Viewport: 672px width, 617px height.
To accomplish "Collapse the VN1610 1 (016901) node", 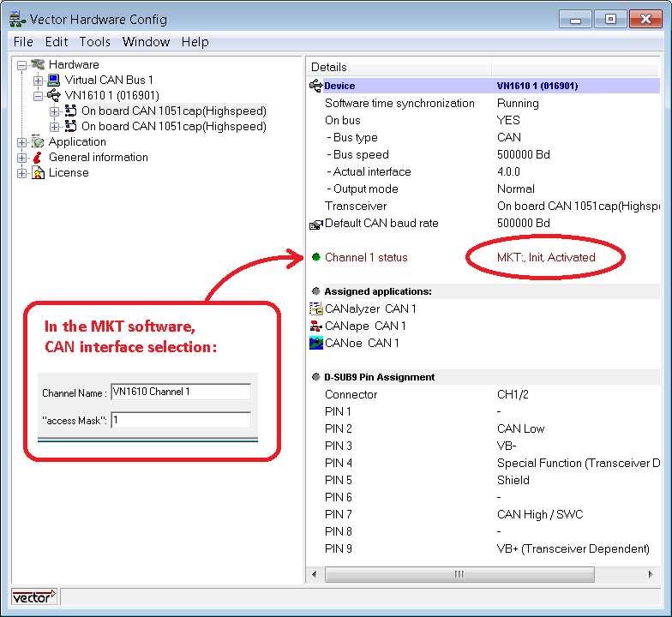I will pos(38,96).
